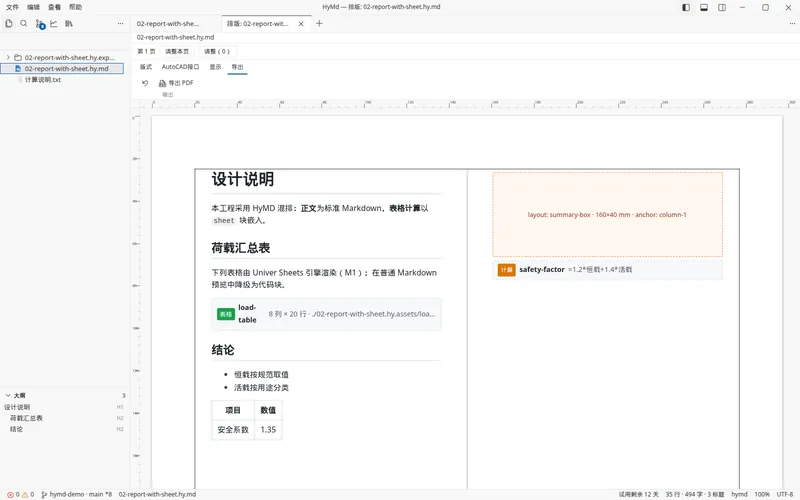Click breadcrumb 02-report-with-sheet.hy.md

pos(176,37)
